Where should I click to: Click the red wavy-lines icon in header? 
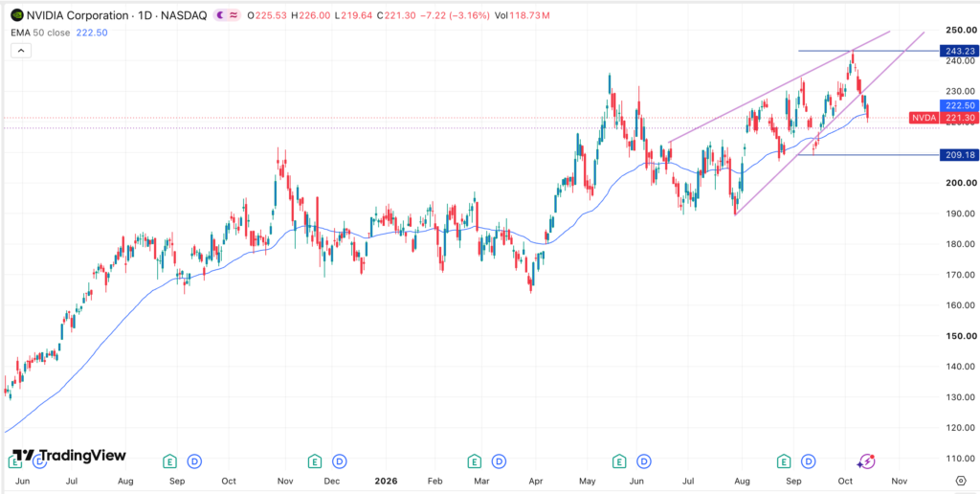(x=235, y=15)
